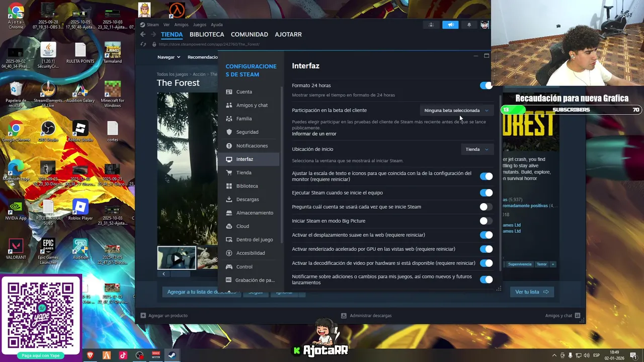Toggle Formato 24 horas switch

coord(486,85)
